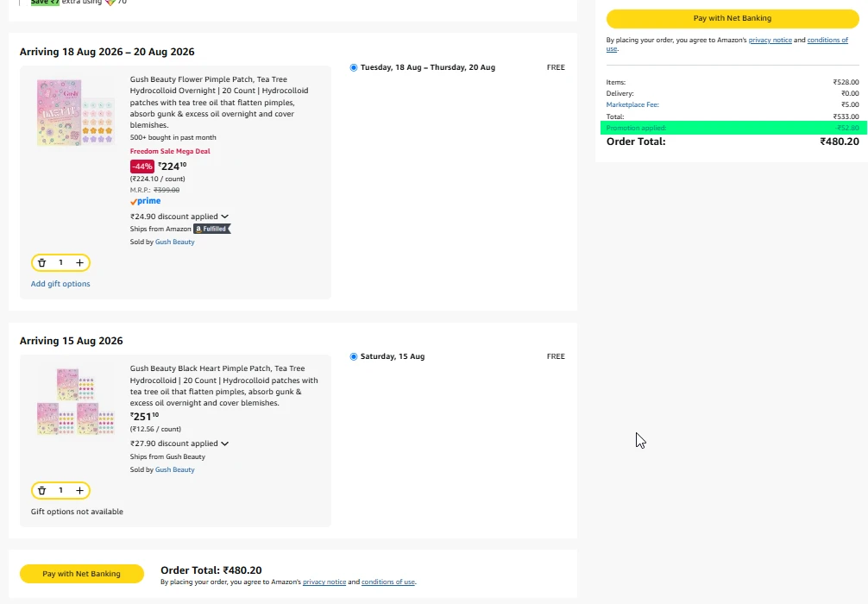Viewport: 868px width, 604px height.
Task: Open conditions of use link in sidebar
Action: point(827,40)
